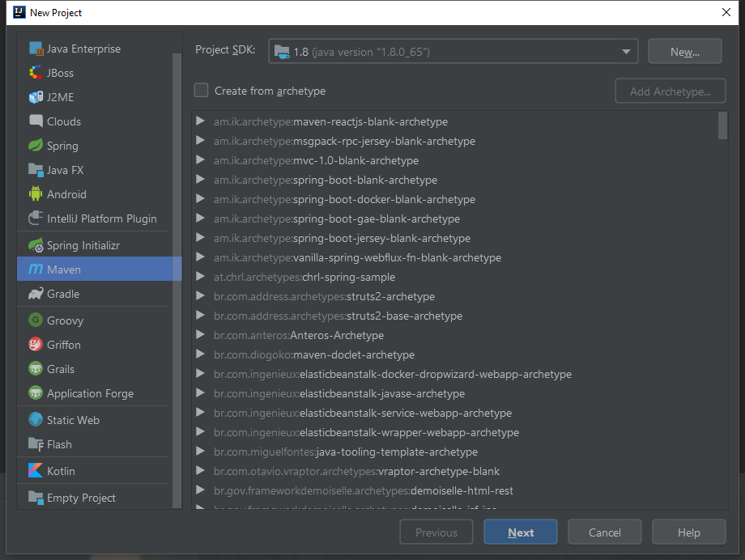
Task: Expand struts2-base-archetype node
Action: 200,316
